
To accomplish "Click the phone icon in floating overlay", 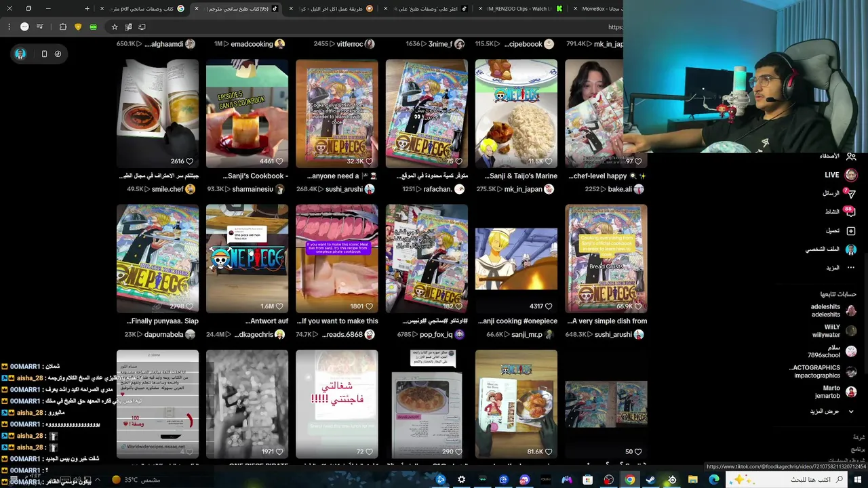I will [x=44, y=54].
